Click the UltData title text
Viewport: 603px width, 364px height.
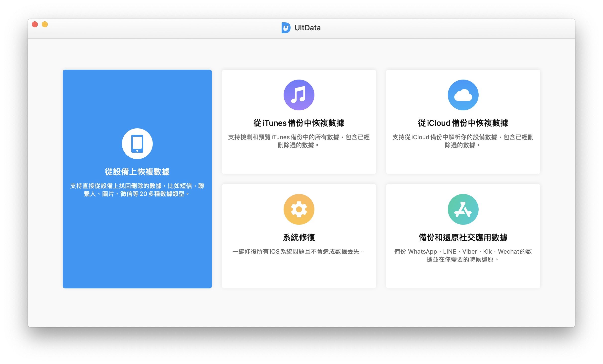(307, 28)
